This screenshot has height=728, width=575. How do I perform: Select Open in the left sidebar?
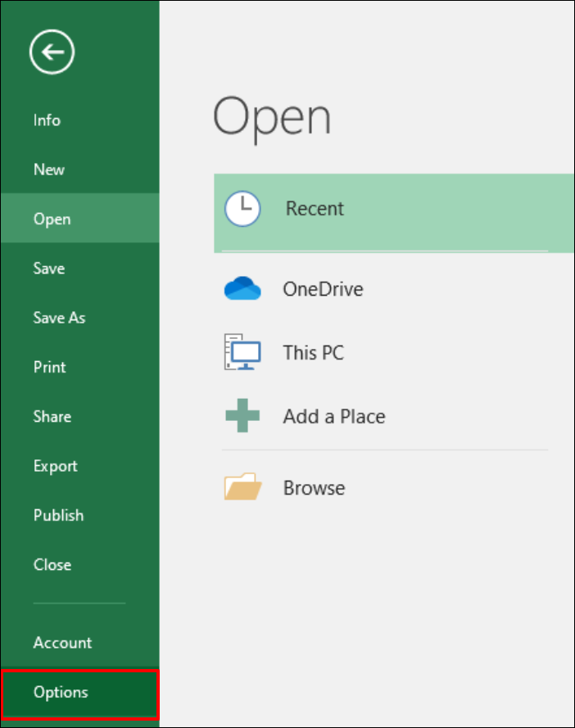52,219
